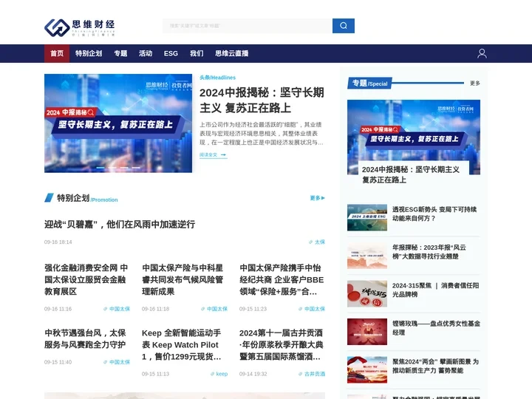The height and width of the screenshot is (399, 532).
Task: Click 阅读全文 read-more link
Action: click(213, 154)
